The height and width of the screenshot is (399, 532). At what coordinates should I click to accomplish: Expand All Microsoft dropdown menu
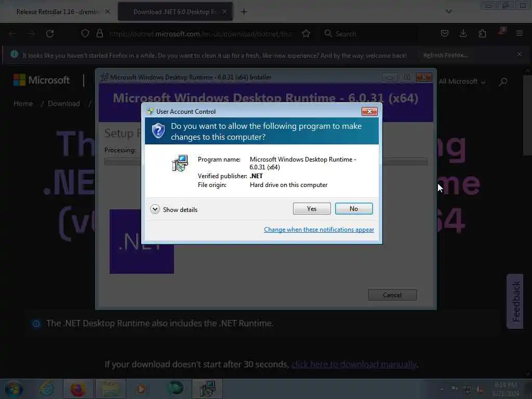click(x=462, y=82)
